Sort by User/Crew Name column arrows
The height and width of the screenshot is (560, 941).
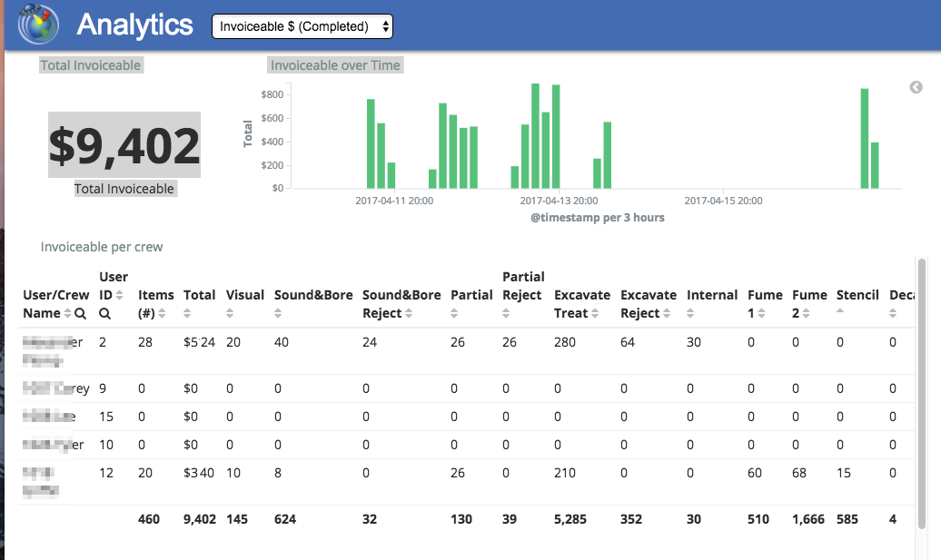tap(67, 313)
